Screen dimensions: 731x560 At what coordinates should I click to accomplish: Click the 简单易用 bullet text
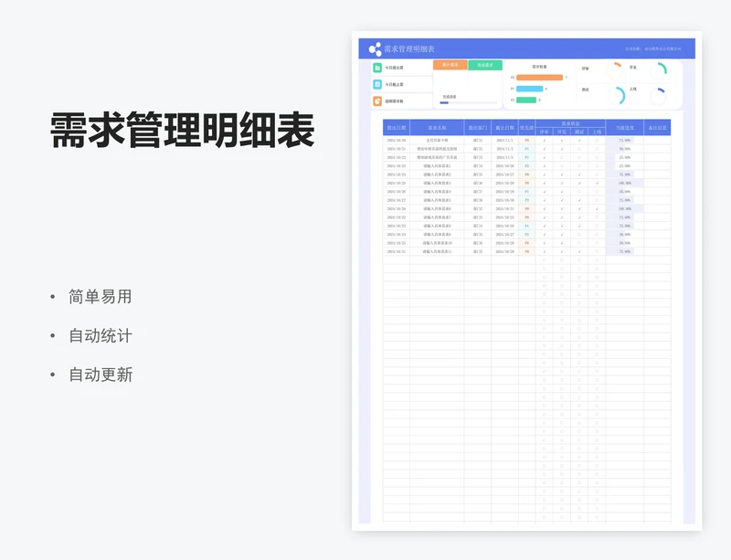101,297
